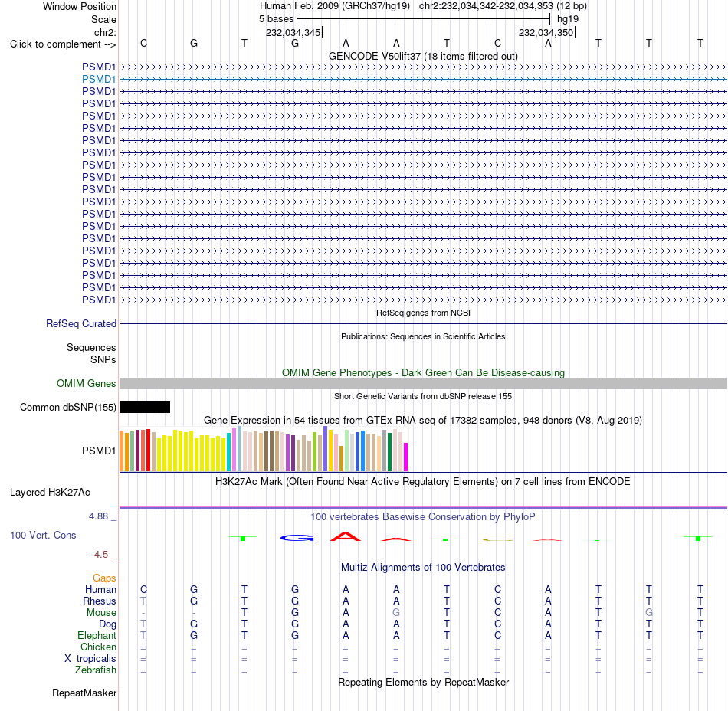Click the '4.88' upper conservation scale value
728x711 pixels.
[x=98, y=516]
